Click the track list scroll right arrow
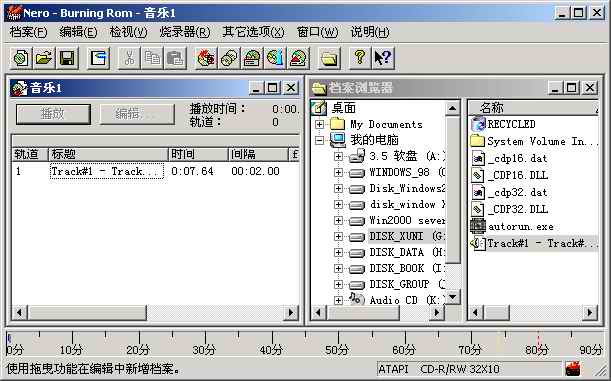The width and height of the screenshot is (611, 381). [290, 312]
